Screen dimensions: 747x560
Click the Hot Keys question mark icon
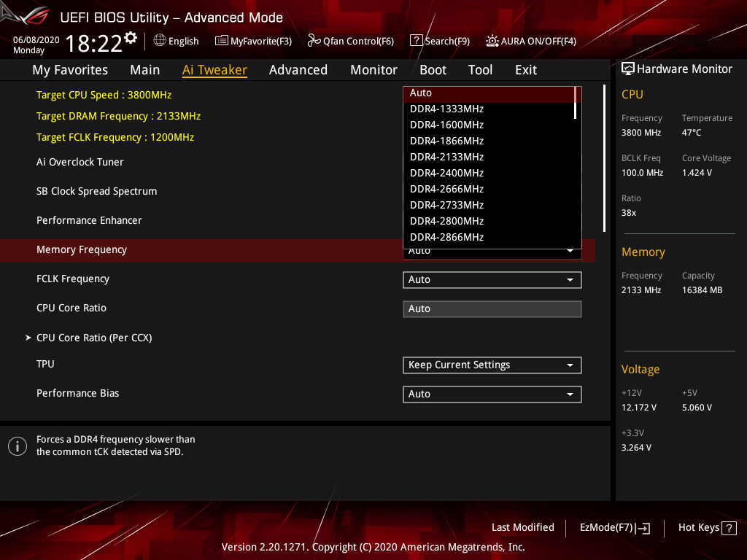[729, 528]
